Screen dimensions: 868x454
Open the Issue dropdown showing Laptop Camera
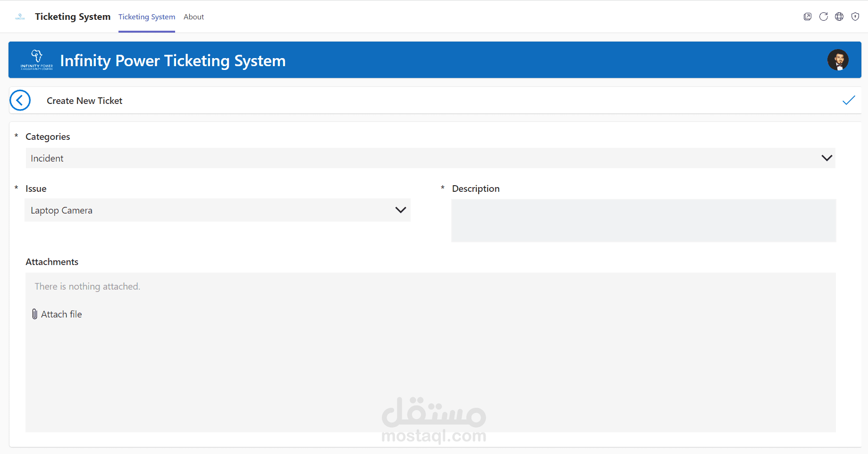[218, 210]
